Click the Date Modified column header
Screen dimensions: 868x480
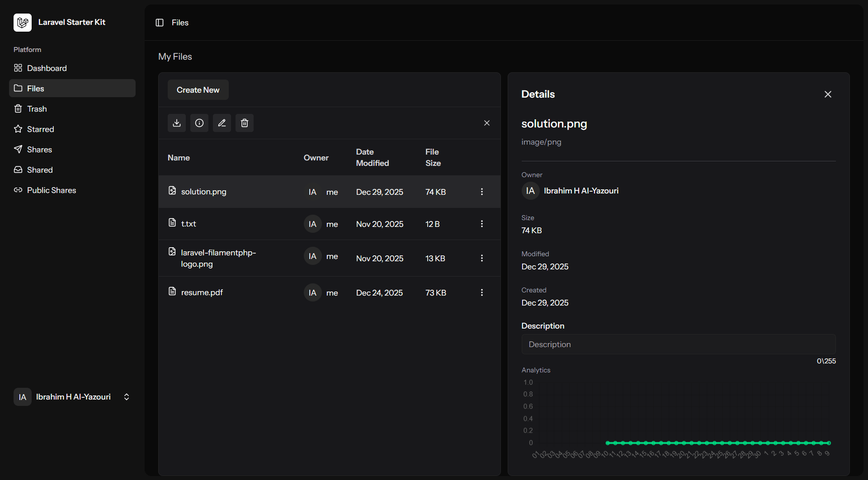click(x=373, y=157)
